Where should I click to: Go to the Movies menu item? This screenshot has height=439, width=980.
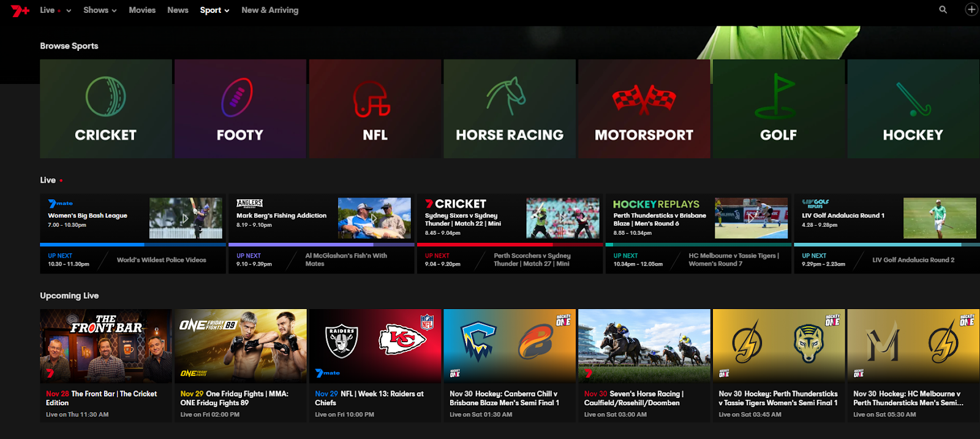point(142,10)
